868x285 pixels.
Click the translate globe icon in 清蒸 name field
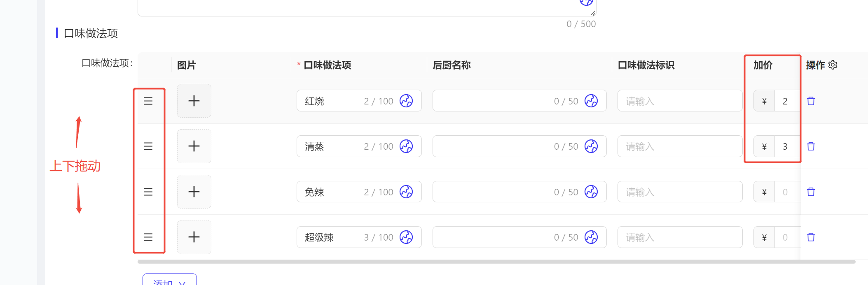point(406,146)
